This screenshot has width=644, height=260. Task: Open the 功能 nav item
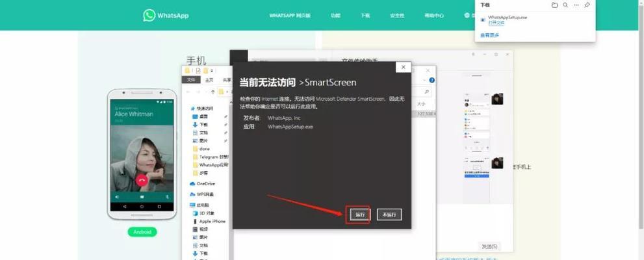335,16
